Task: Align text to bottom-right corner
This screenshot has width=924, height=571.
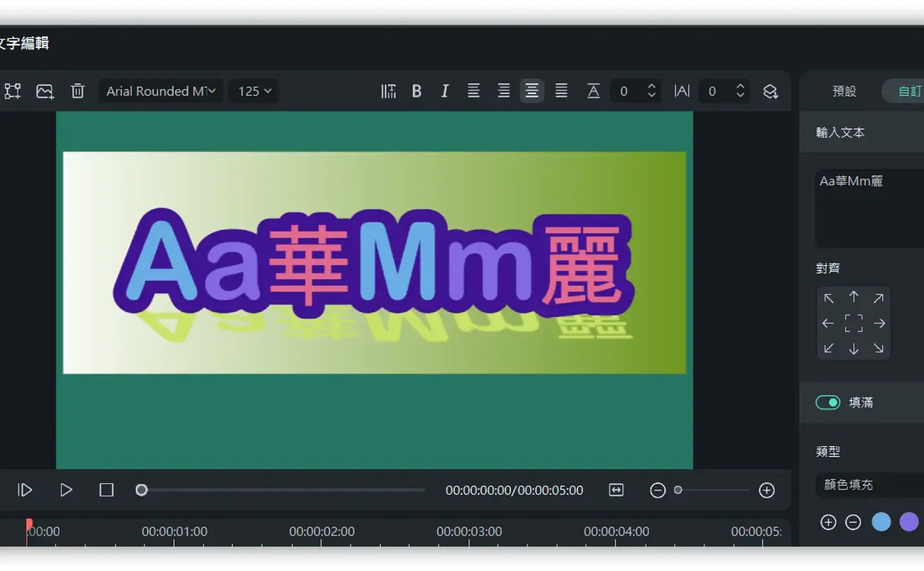Action: [879, 348]
